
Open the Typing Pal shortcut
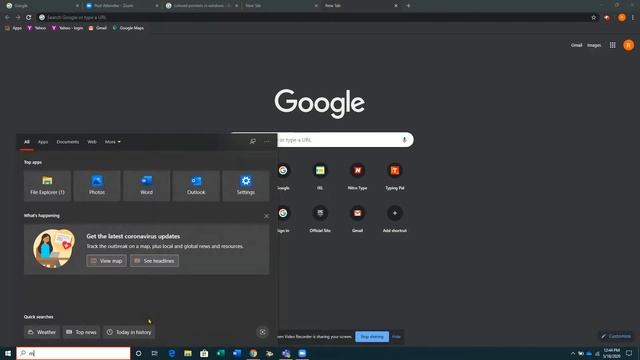tap(395, 176)
